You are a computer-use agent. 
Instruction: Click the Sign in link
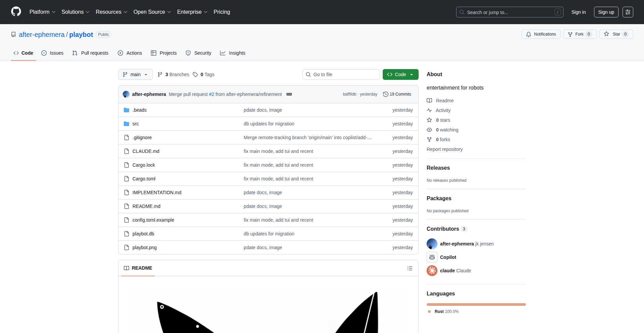pos(579,12)
